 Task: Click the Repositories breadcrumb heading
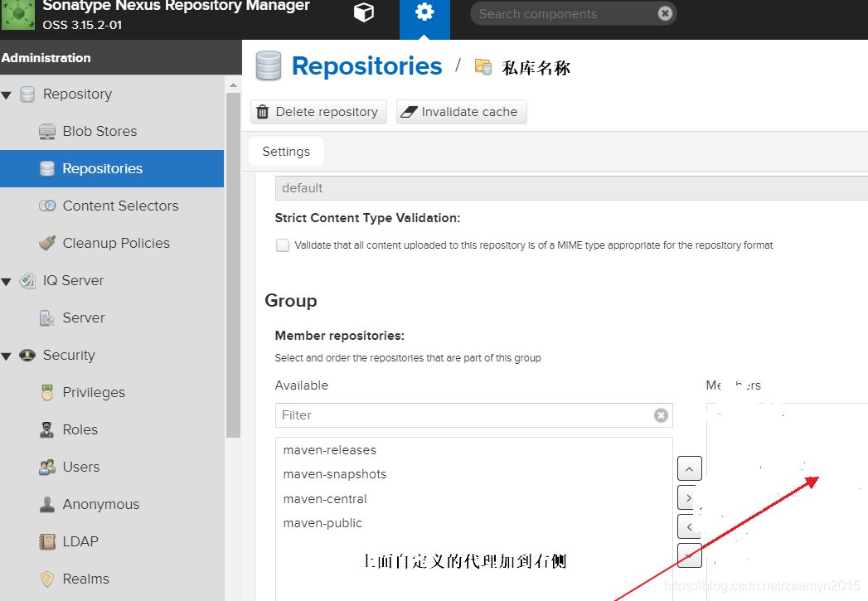click(366, 66)
